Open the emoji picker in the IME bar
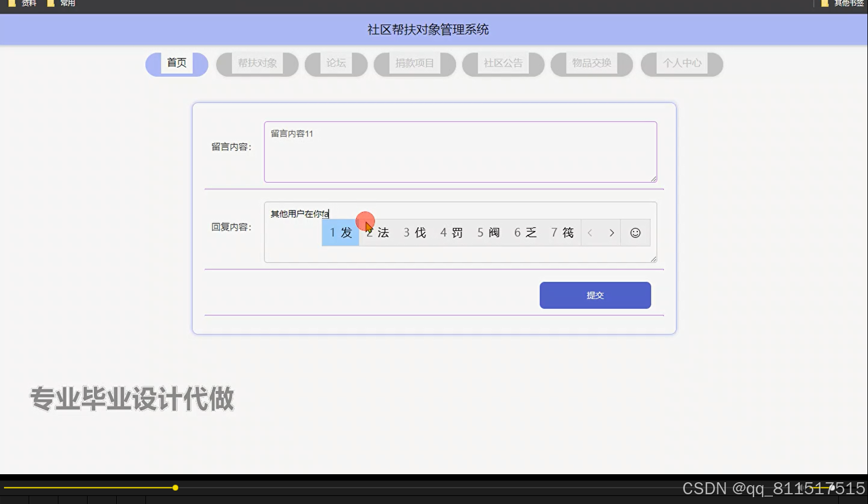Viewport: 868px width, 504px height. pyautogui.click(x=635, y=233)
